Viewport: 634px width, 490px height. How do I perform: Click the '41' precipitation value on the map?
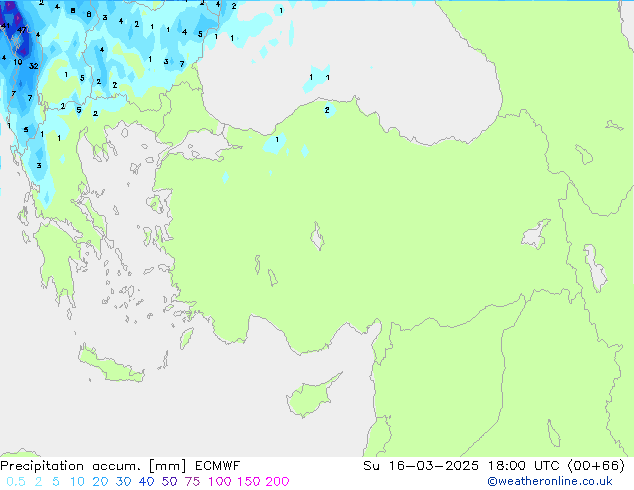click(5, 26)
